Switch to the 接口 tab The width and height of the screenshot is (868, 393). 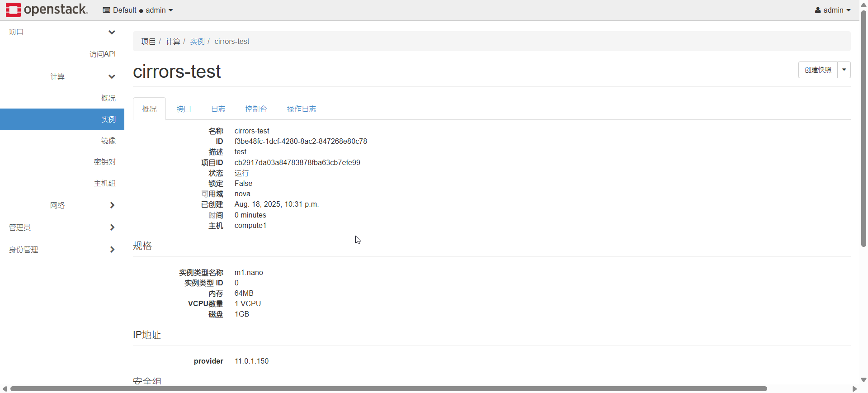click(x=184, y=109)
